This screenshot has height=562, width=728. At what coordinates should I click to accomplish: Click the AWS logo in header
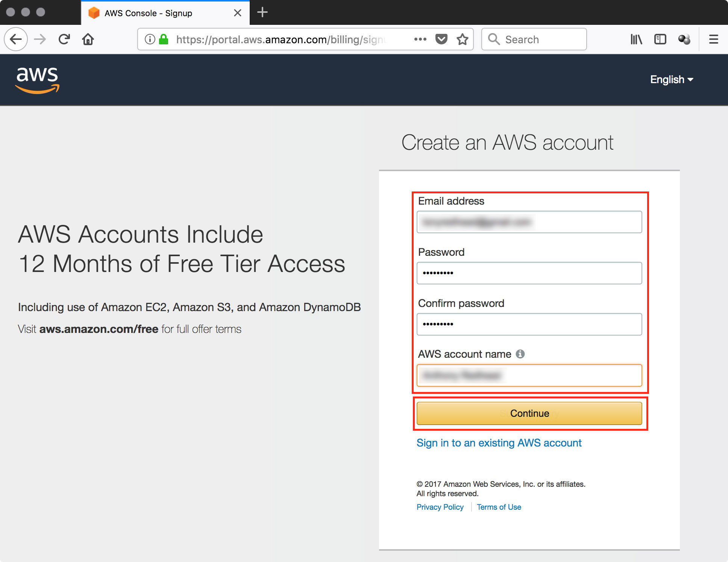point(37,80)
